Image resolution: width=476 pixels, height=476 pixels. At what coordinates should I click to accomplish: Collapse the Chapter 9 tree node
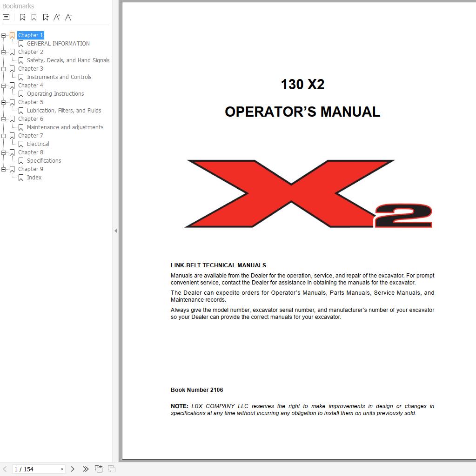point(3,169)
